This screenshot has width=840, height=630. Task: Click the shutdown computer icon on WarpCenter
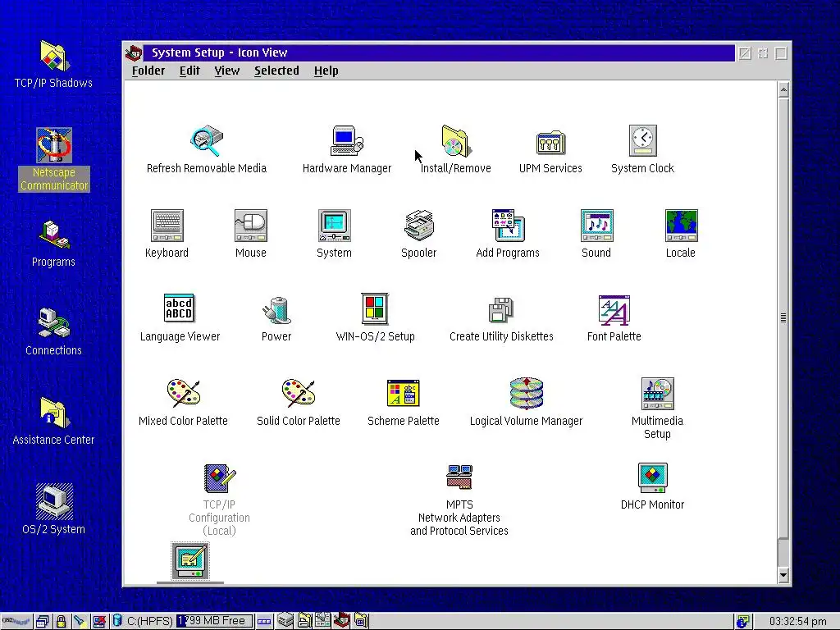point(99,622)
